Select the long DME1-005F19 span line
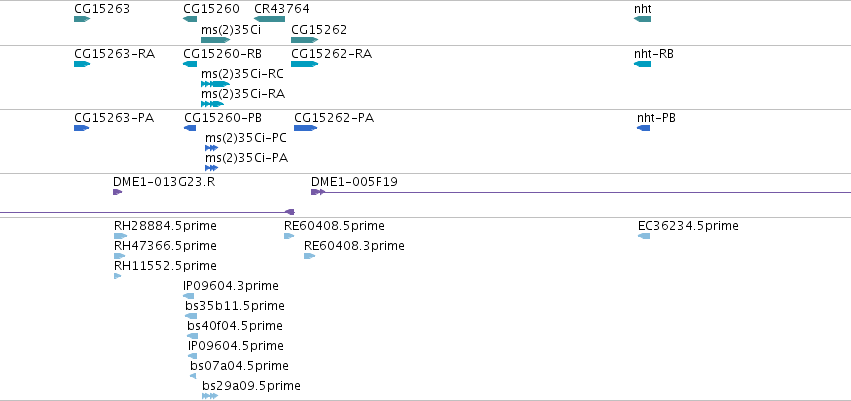 (588, 192)
